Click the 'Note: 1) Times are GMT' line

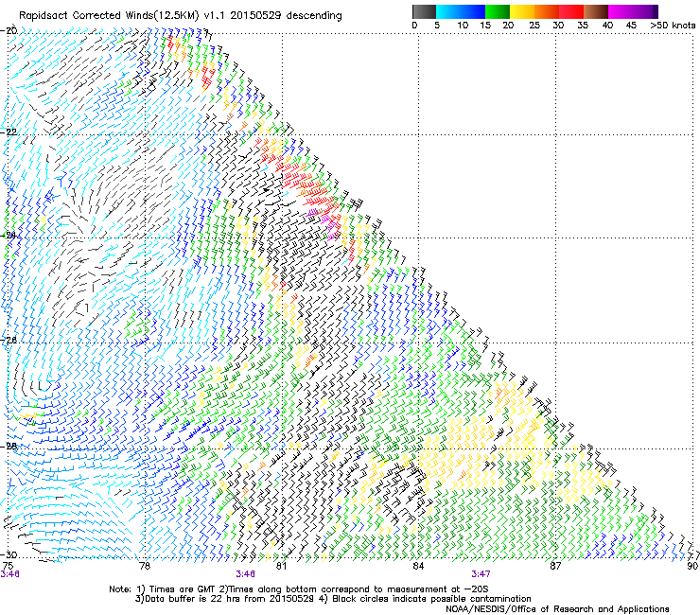299,589
